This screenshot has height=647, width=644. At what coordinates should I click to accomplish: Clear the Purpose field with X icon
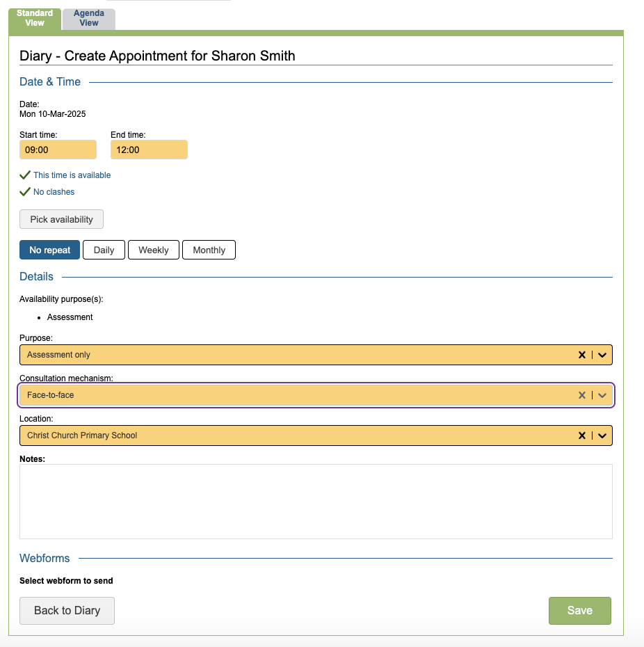[x=582, y=355]
